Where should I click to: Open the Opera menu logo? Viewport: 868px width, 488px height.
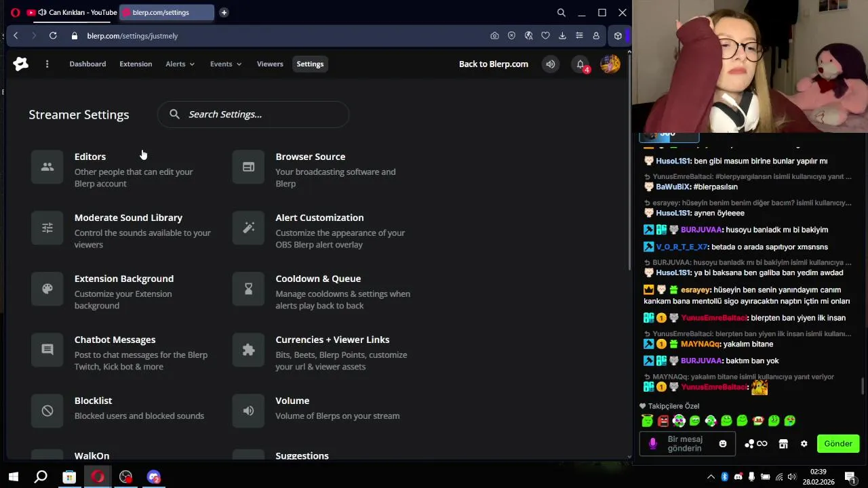pyautogui.click(x=15, y=12)
